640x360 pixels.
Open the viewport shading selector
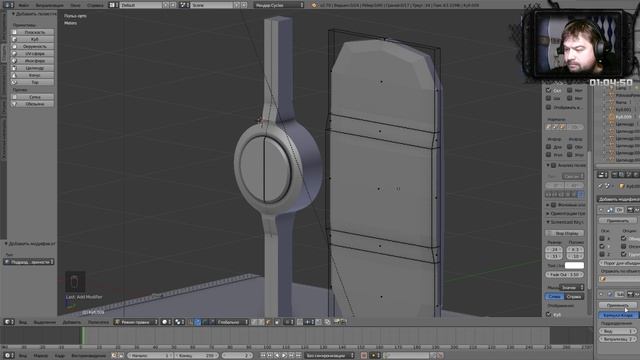166,322
